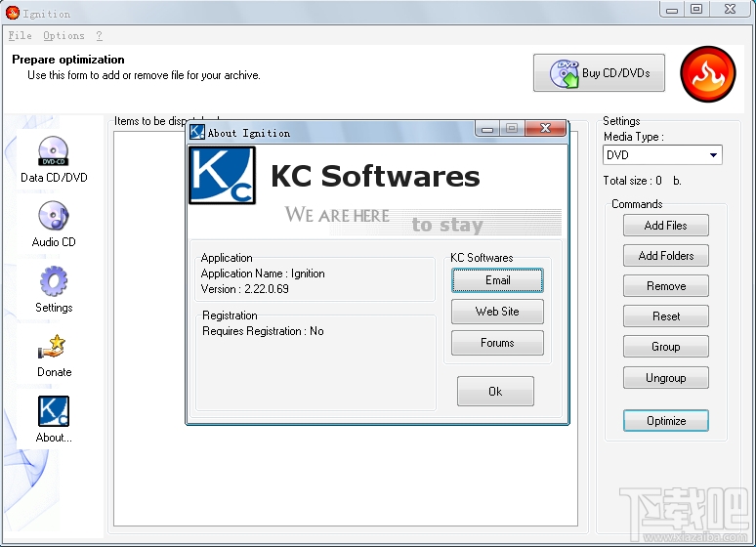The height and width of the screenshot is (547, 756).
Task: Click 'Requires Registration : No' text
Action: [263, 331]
